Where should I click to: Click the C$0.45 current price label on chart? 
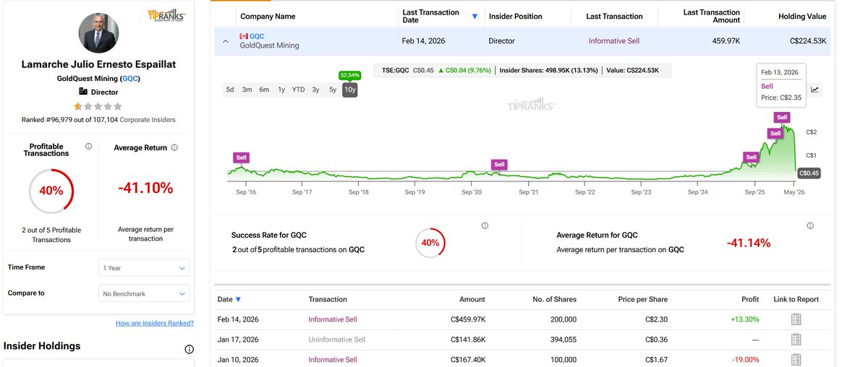pos(808,173)
